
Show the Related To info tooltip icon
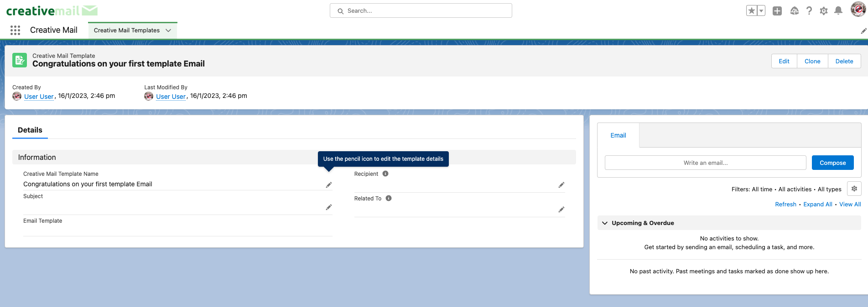click(389, 198)
